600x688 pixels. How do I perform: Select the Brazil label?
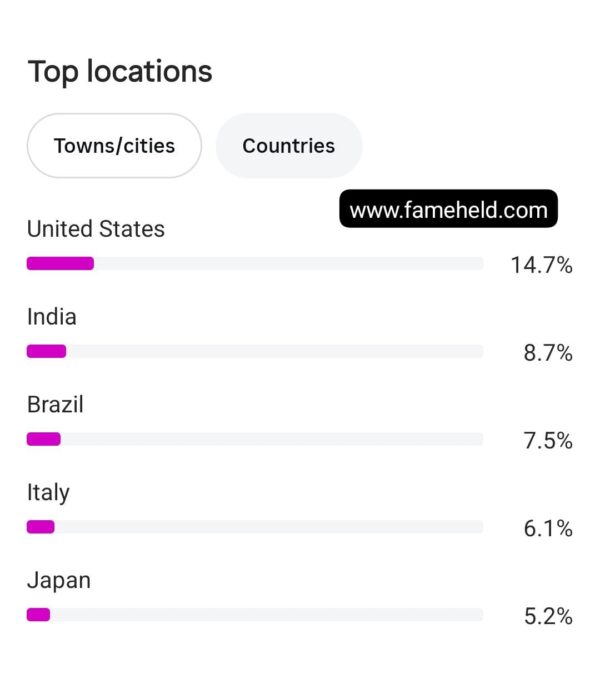[x=55, y=405]
